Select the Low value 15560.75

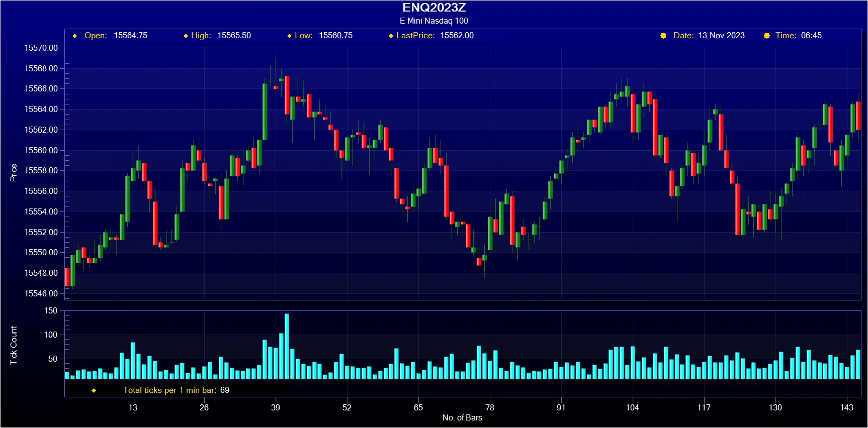pyautogui.click(x=336, y=35)
